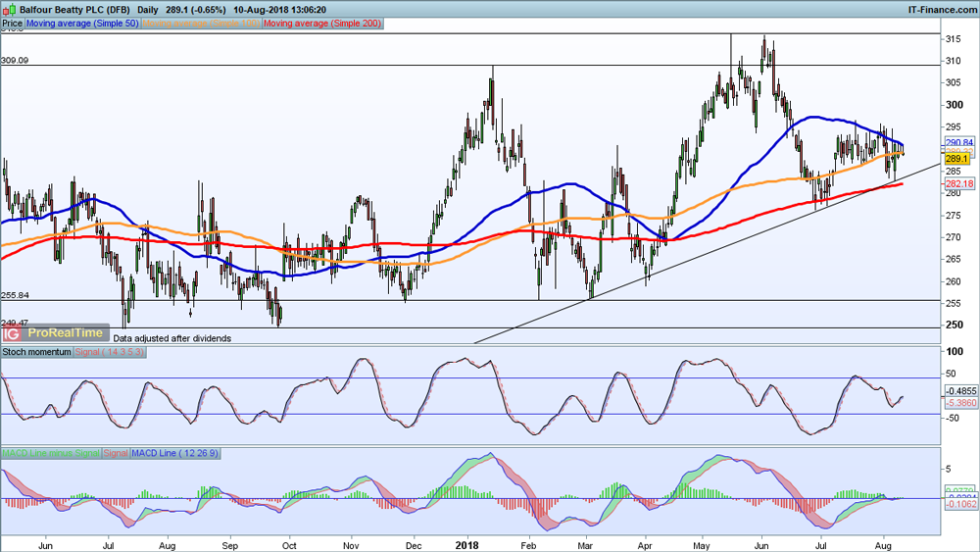Screen dimensions: 980x552
Task: Click the 289.1 (-0.65%) price readout
Action: (196, 10)
